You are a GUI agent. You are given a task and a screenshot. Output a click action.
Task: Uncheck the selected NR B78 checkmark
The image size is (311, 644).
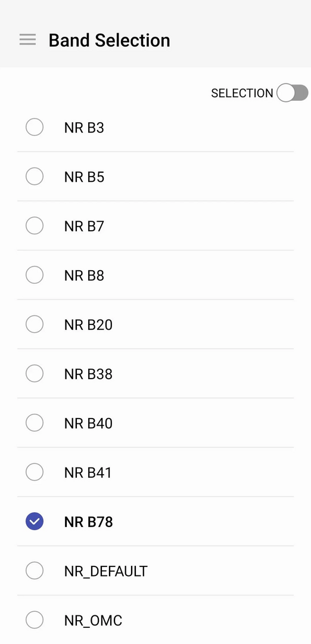pos(35,522)
